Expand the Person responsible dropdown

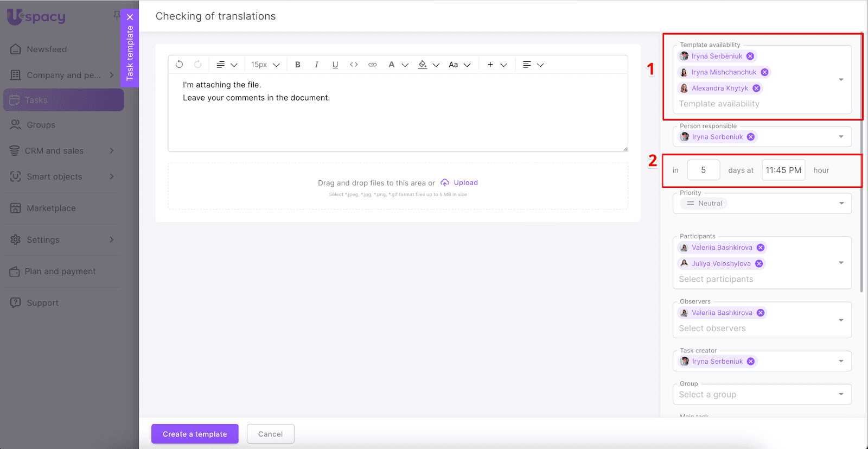841,137
